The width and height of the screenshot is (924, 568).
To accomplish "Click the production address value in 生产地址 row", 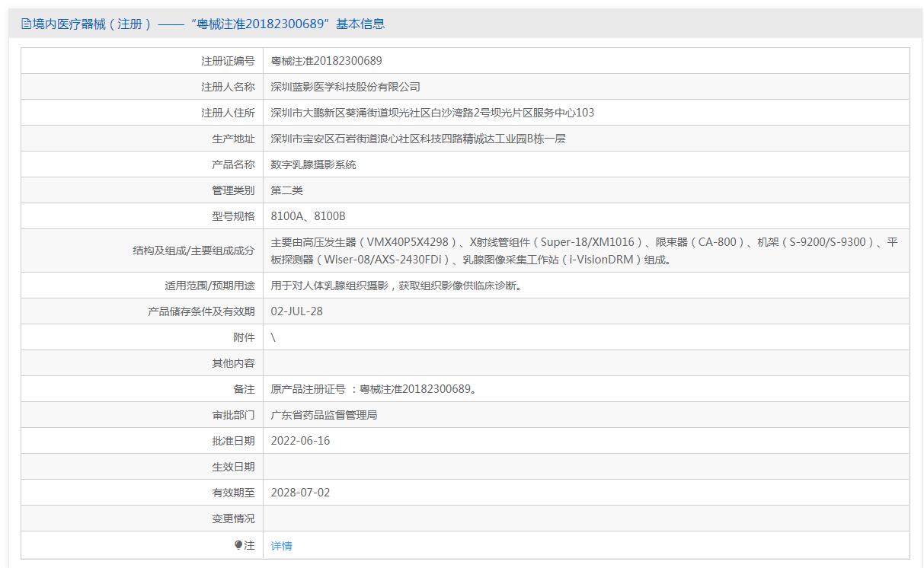I will tap(417, 139).
